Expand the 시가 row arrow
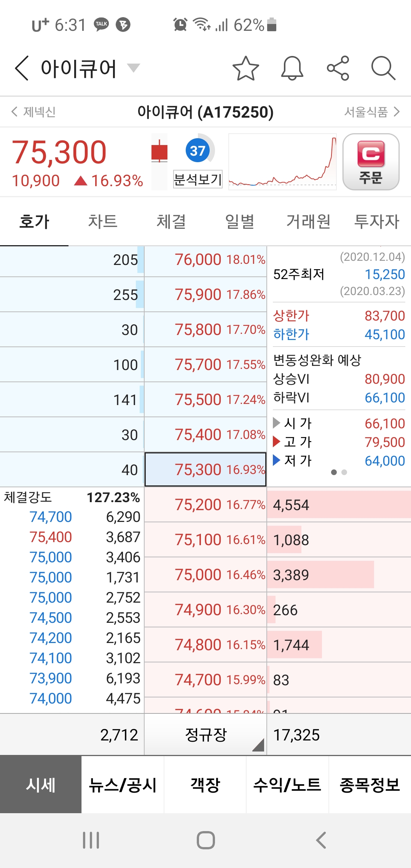Viewport: 411px width, 868px height. [x=277, y=423]
